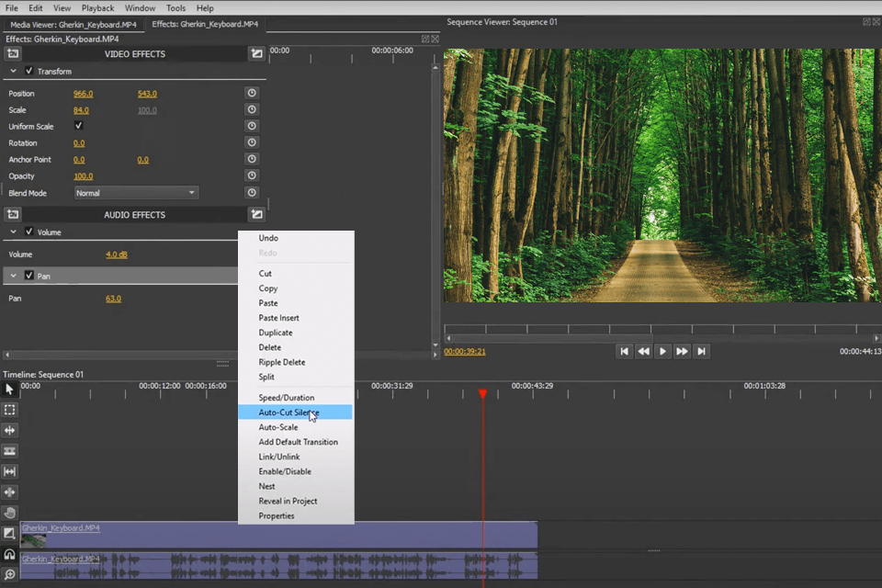
Task: Enable keyframing stopwatch for Anchor Point
Action: pyautogui.click(x=252, y=159)
